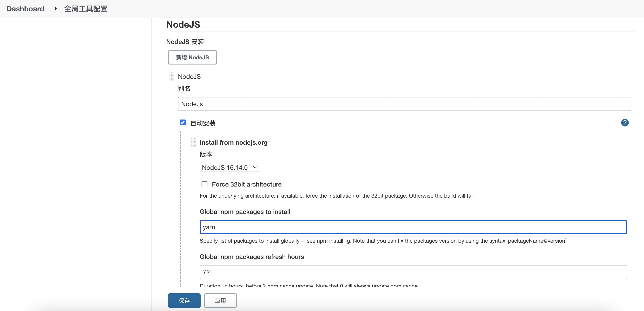
Task: Go to the Dashboard breadcrumb
Action: pos(25,9)
